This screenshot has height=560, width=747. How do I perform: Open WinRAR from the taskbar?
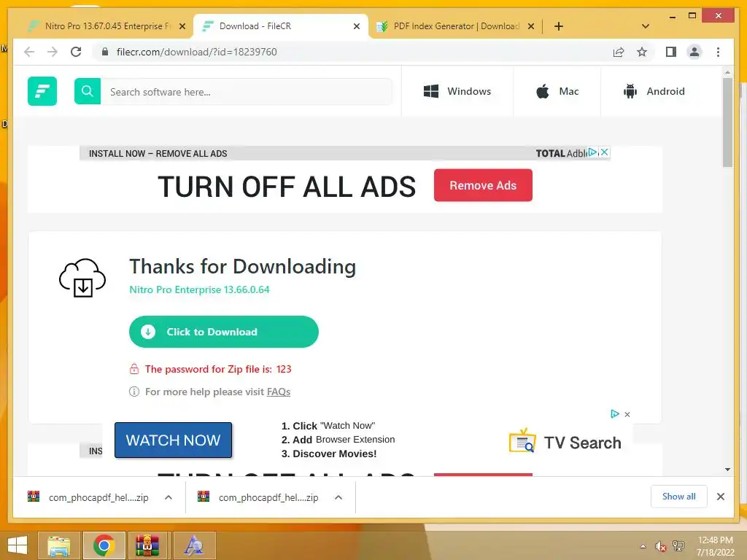pyautogui.click(x=147, y=545)
